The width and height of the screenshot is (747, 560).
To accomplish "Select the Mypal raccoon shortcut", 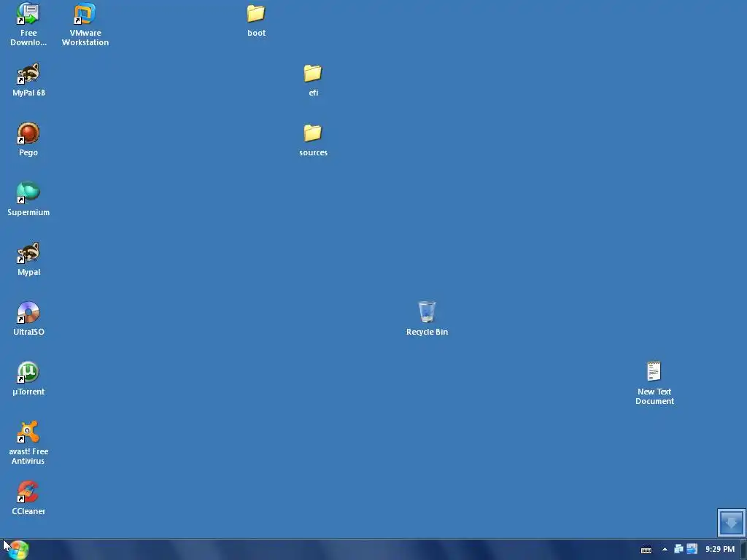I will click(28, 259).
